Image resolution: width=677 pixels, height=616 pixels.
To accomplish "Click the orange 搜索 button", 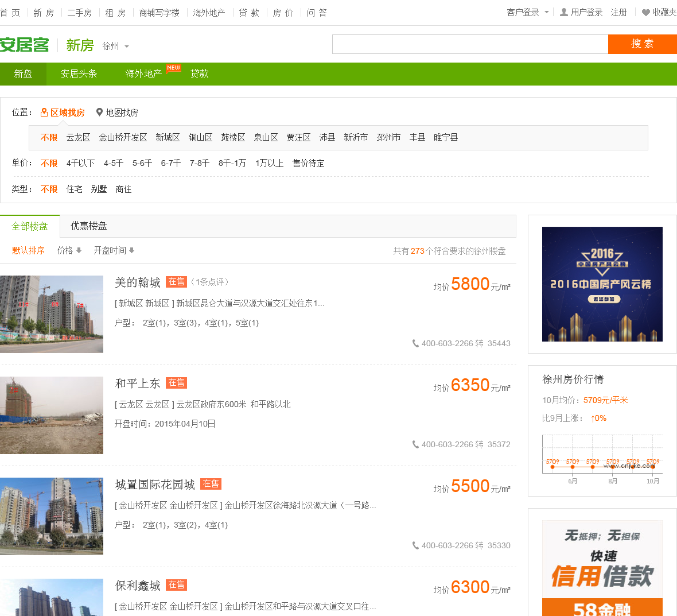I will click(x=643, y=44).
